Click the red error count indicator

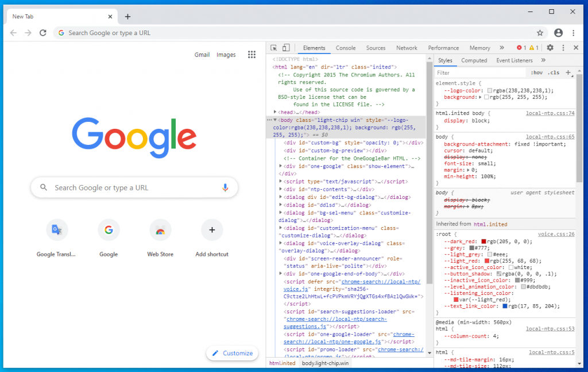521,48
